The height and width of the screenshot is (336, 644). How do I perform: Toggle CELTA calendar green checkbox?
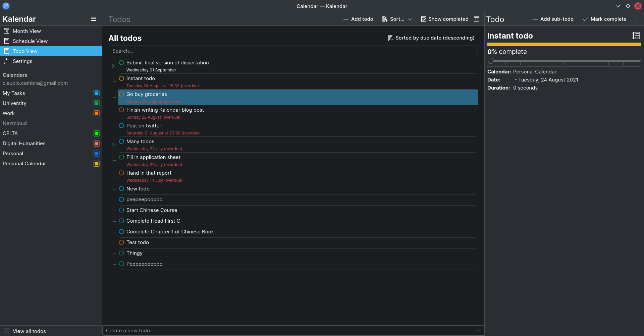[97, 133]
